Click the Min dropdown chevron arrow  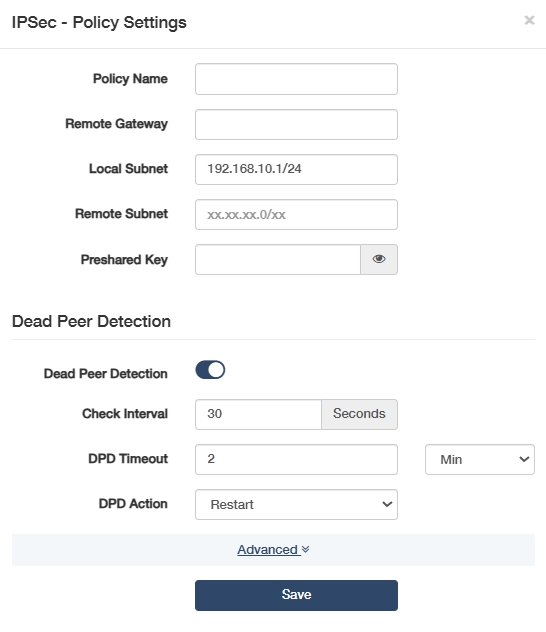(x=524, y=459)
